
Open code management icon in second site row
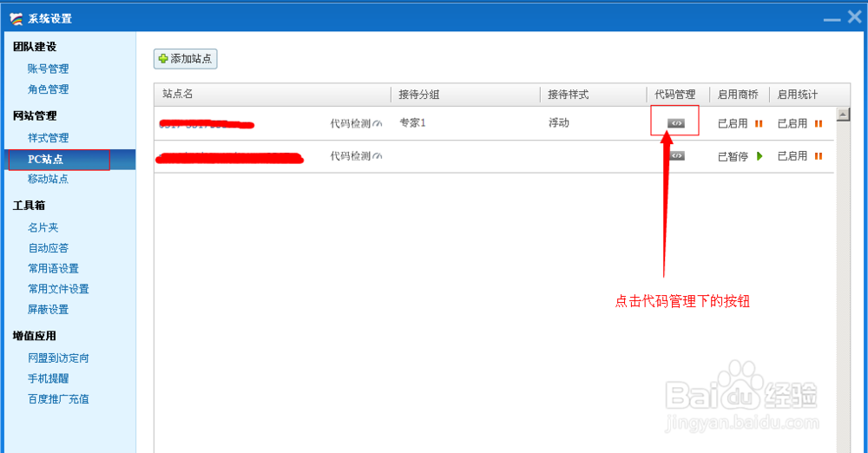pyautogui.click(x=677, y=155)
